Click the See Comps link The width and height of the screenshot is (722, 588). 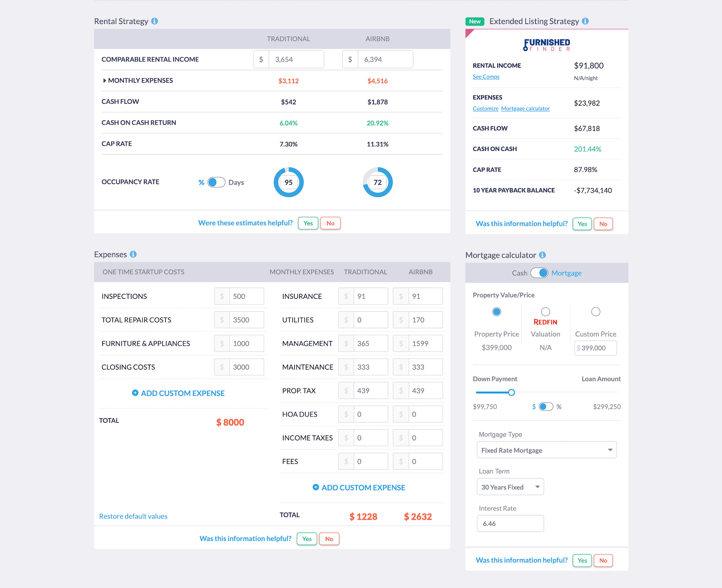[x=486, y=77]
